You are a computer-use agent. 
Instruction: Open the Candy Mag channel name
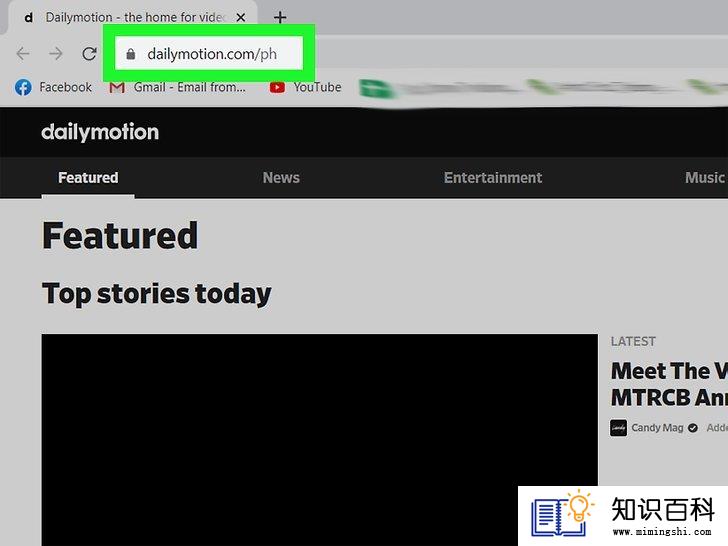pyautogui.click(x=657, y=428)
